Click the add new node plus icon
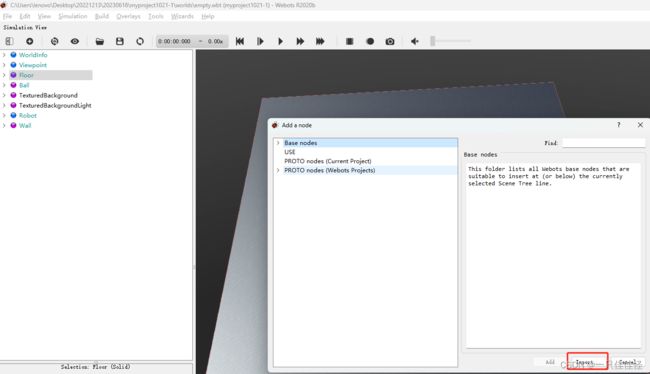 click(29, 41)
